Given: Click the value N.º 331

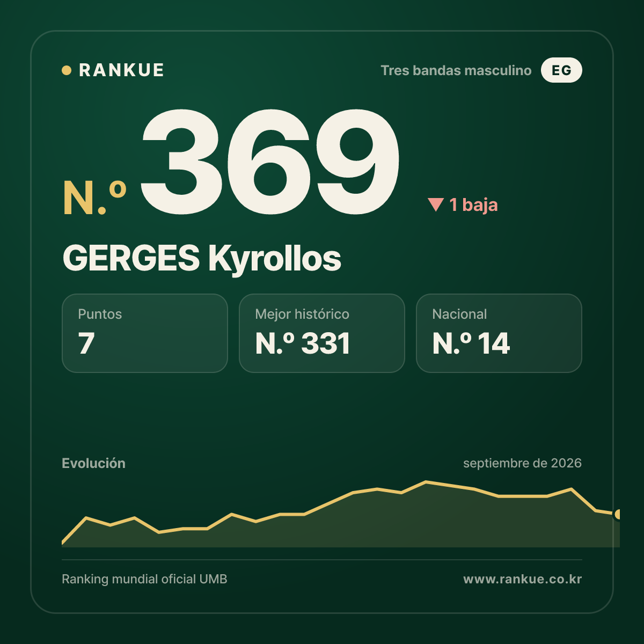Looking at the screenshot, I should [x=303, y=343].
